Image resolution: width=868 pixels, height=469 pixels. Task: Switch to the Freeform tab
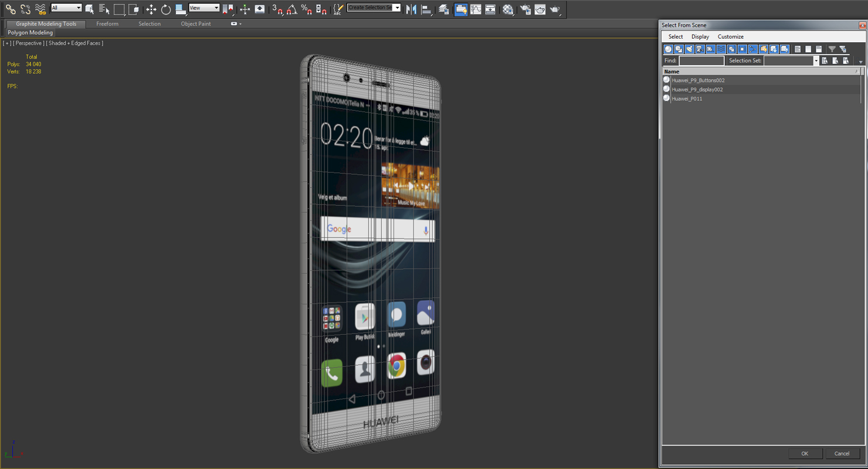(107, 24)
